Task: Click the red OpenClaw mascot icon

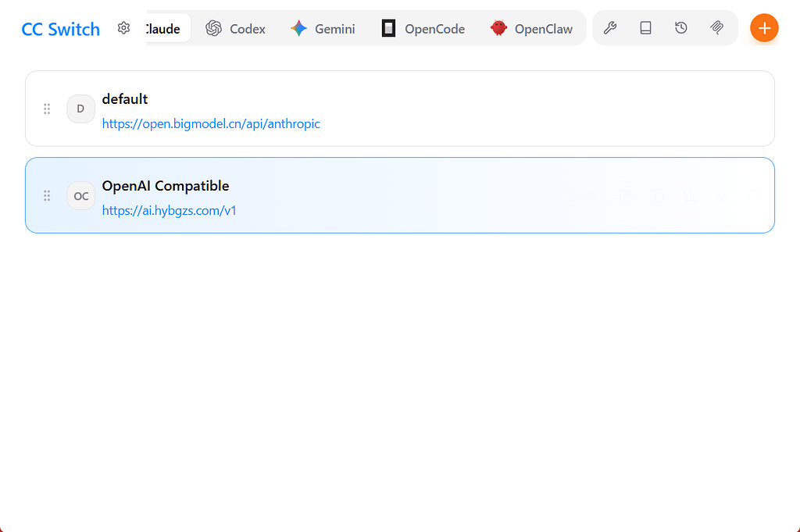Action: [x=498, y=28]
